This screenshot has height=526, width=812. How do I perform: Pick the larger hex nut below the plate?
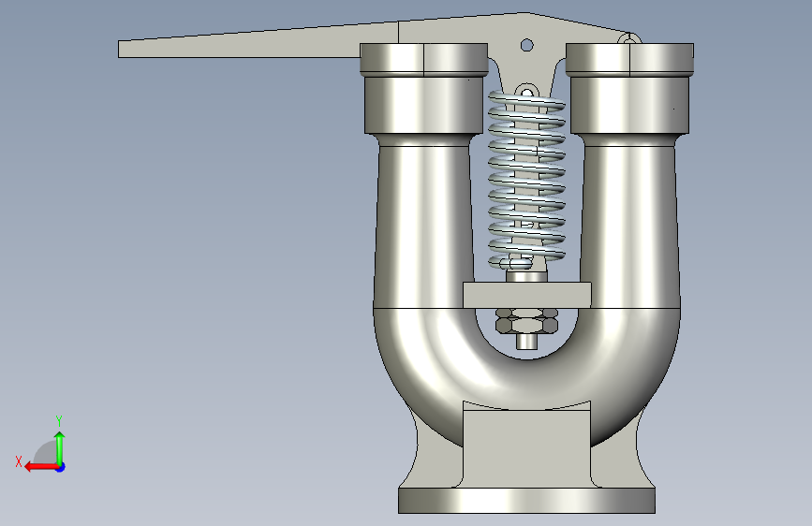pos(526,326)
